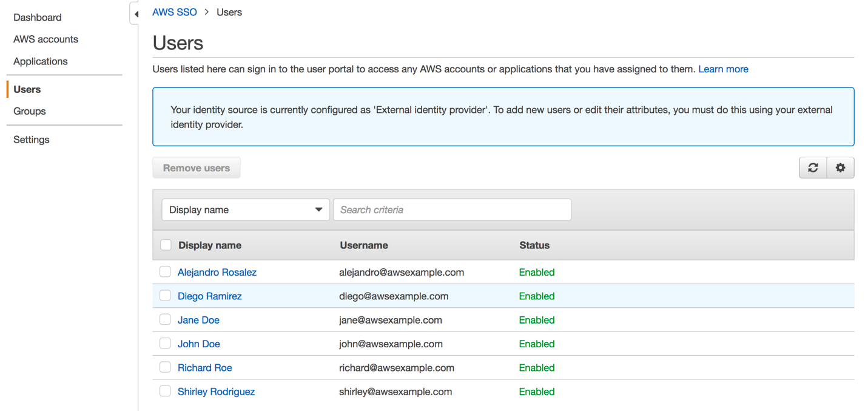868x411 pixels.
Task: Open the Settings page
Action: [x=31, y=139]
